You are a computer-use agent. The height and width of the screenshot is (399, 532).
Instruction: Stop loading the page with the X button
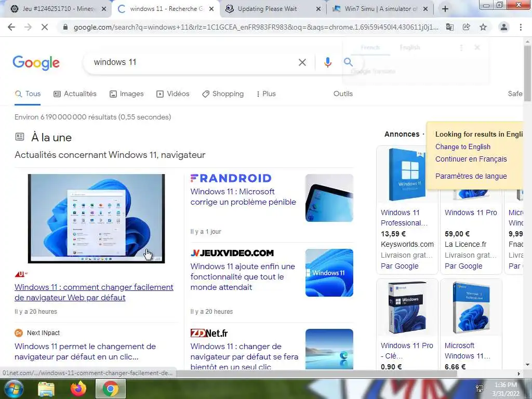[45, 27]
